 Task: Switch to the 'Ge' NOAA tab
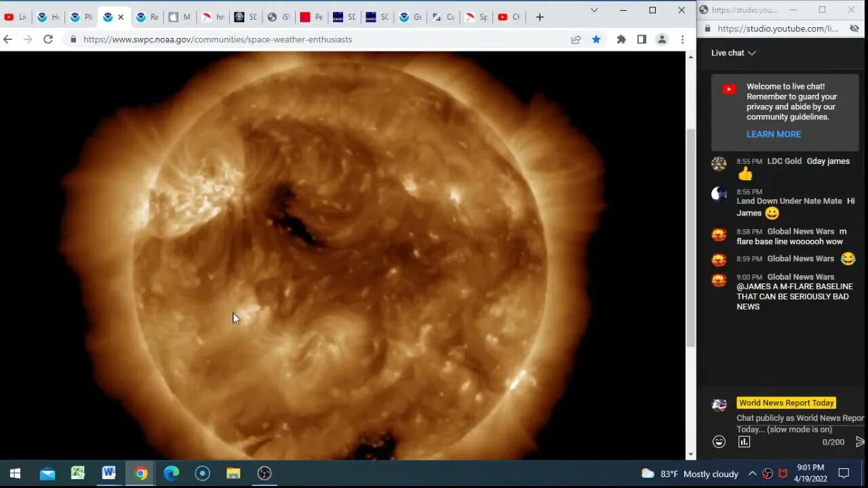[x=410, y=17]
